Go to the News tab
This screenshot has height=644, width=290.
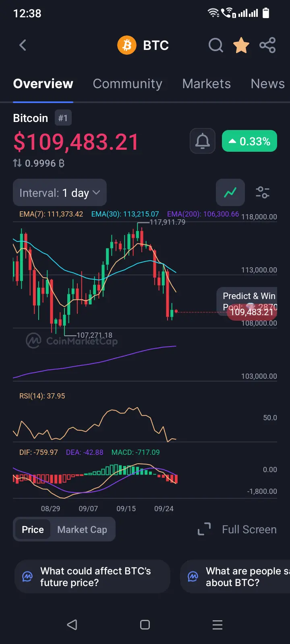click(268, 84)
